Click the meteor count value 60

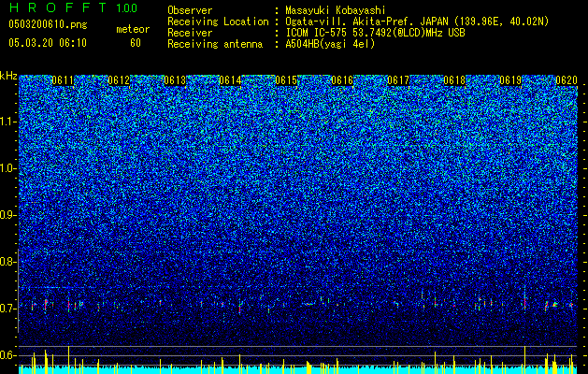point(136,43)
